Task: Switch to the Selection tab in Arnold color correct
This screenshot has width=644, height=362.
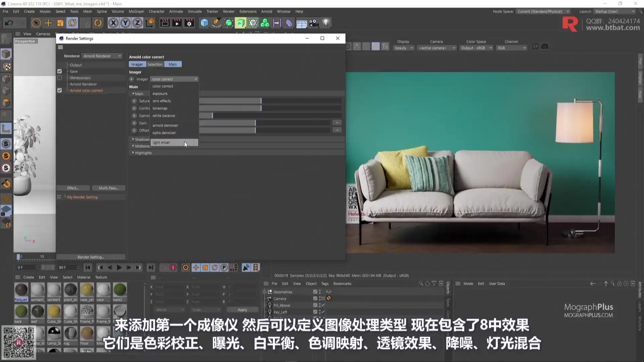Action: coord(155,64)
